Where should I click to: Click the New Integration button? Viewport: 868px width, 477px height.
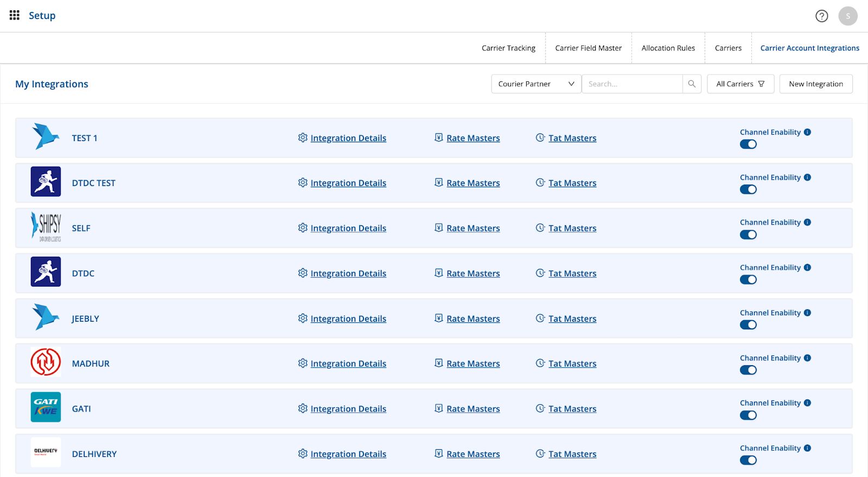coord(815,84)
